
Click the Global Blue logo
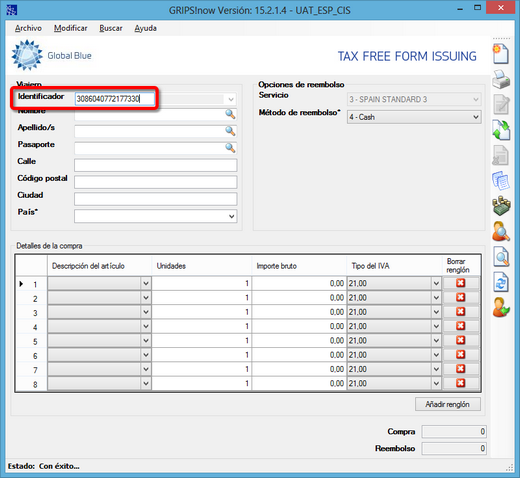click(x=51, y=55)
